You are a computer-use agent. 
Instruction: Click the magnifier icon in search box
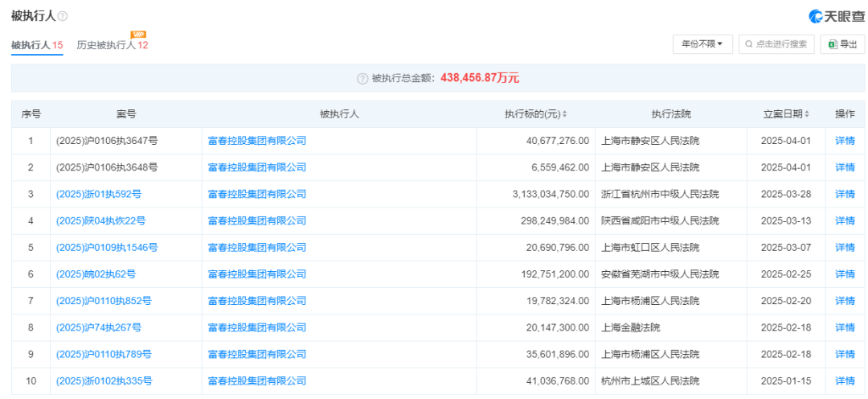click(x=749, y=44)
